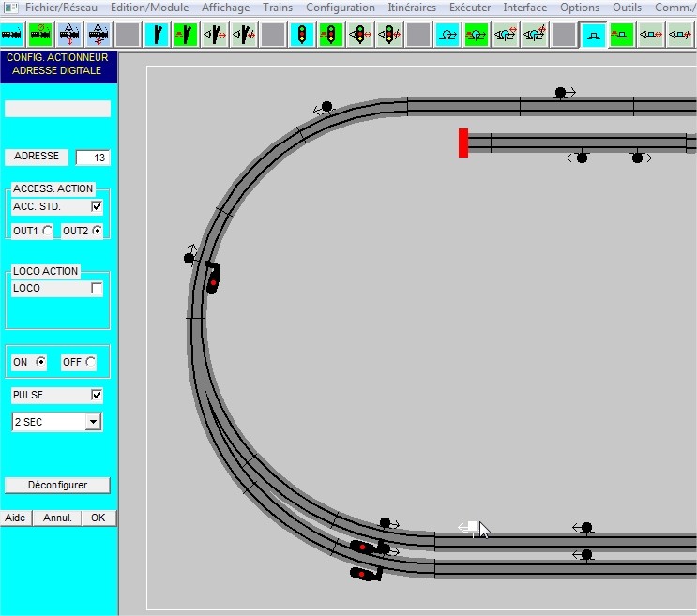Toggle the ACC. STD. checkbox
Screen dimensions: 697x616
point(97,206)
